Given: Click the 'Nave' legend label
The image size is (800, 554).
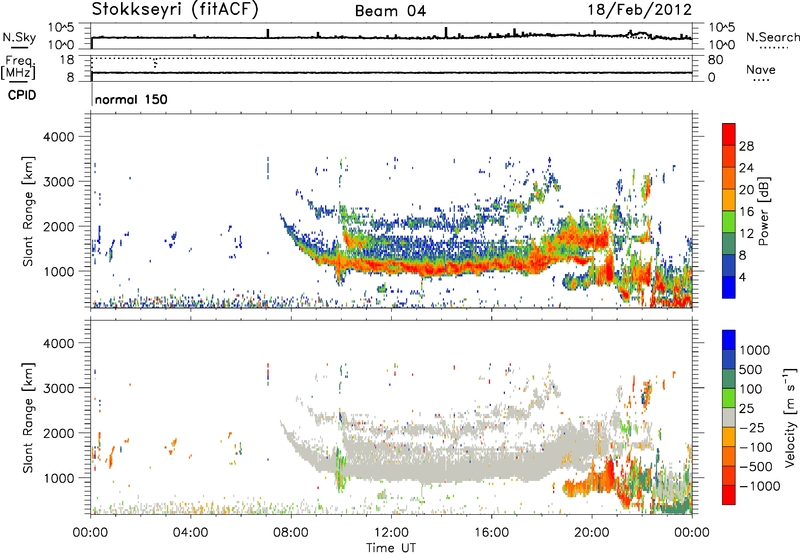Looking at the screenshot, I should pos(761,70).
